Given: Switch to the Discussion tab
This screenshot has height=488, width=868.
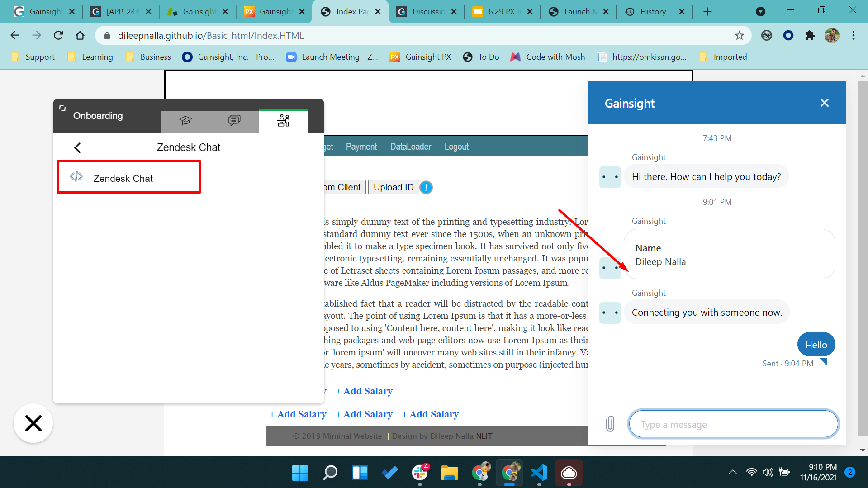Looking at the screenshot, I should tap(426, 12).
